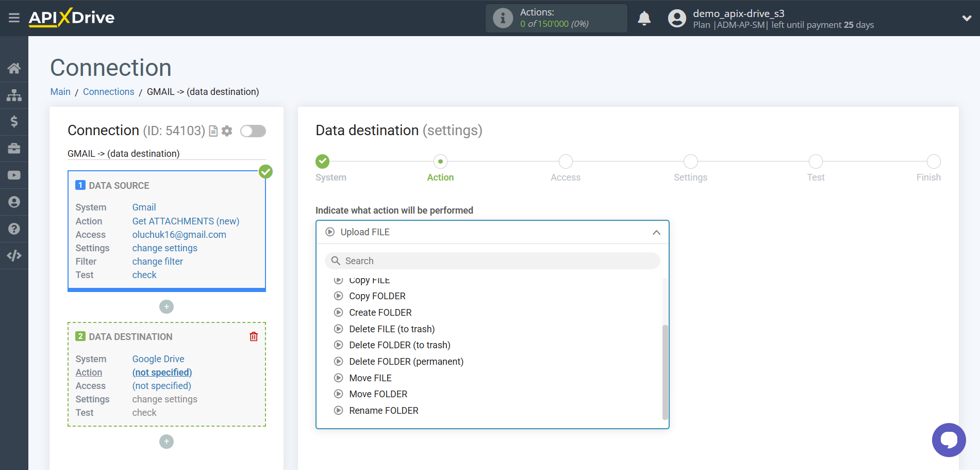
Task: Click the oluchuk16@gmail.com access link
Action: pyautogui.click(x=179, y=235)
